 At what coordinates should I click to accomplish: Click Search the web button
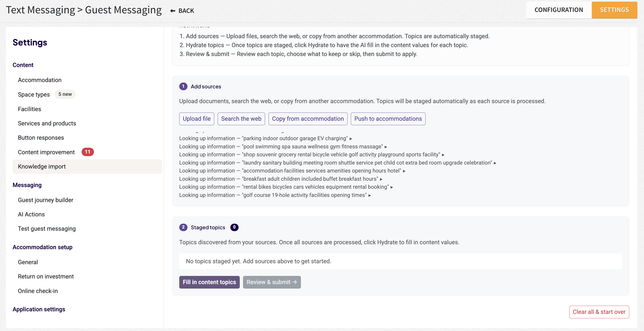click(241, 119)
